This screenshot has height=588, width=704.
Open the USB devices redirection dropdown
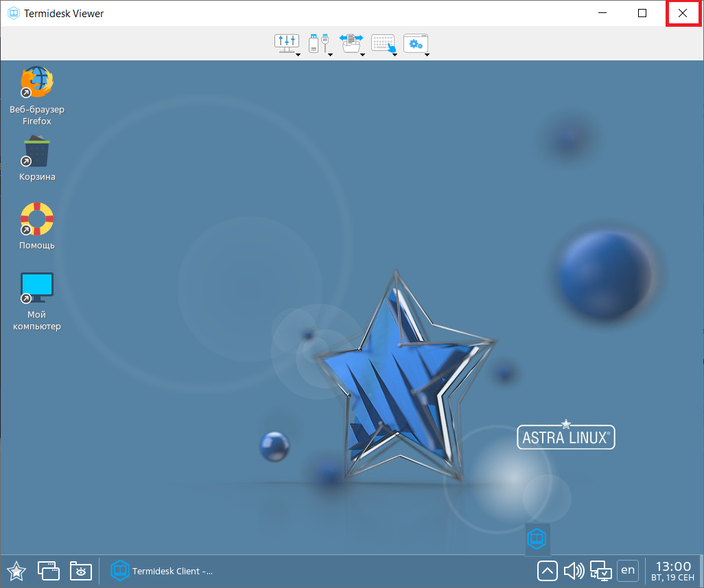(320, 44)
